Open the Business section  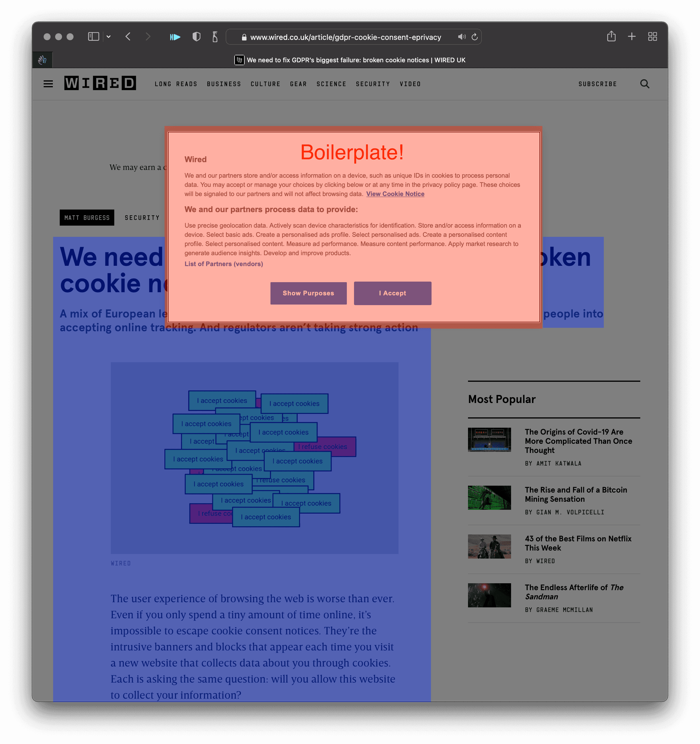224,84
